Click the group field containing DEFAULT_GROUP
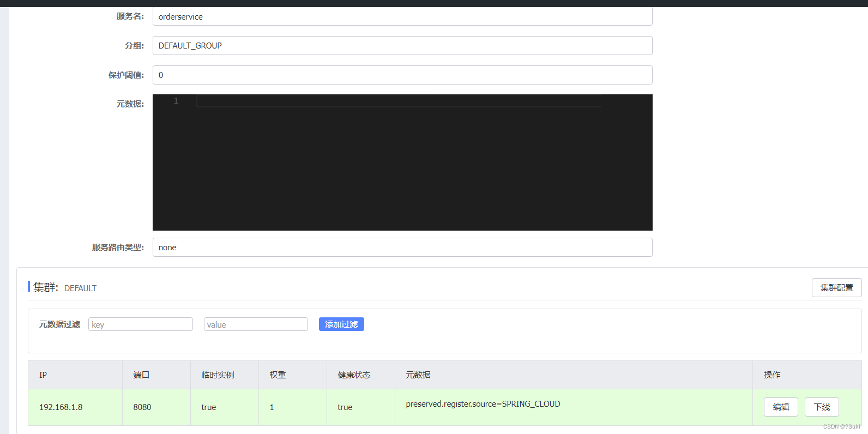The width and height of the screenshot is (868, 434). (x=402, y=46)
